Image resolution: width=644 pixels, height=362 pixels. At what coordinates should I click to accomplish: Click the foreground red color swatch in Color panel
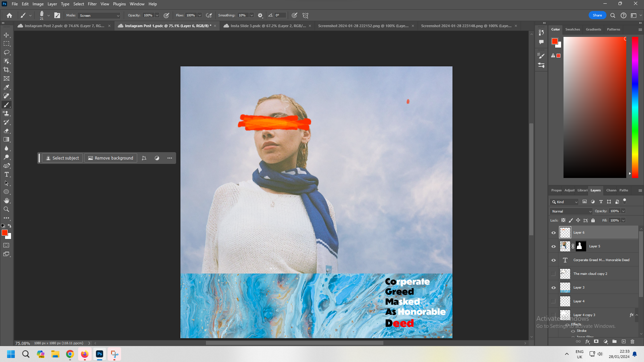(x=554, y=41)
